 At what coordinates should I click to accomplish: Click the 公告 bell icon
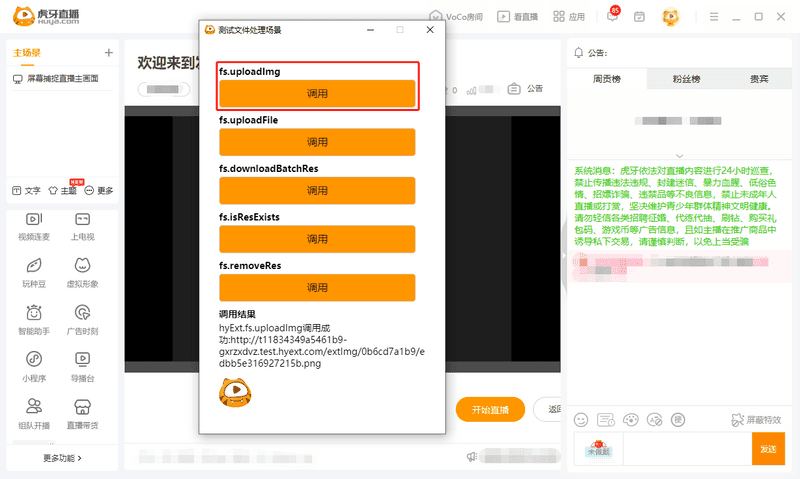(579, 53)
